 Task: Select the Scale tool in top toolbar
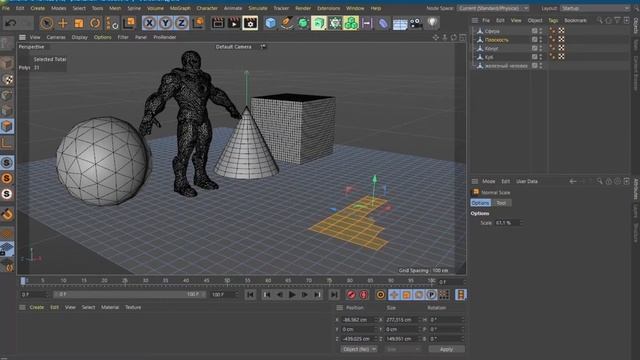pos(79,23)
